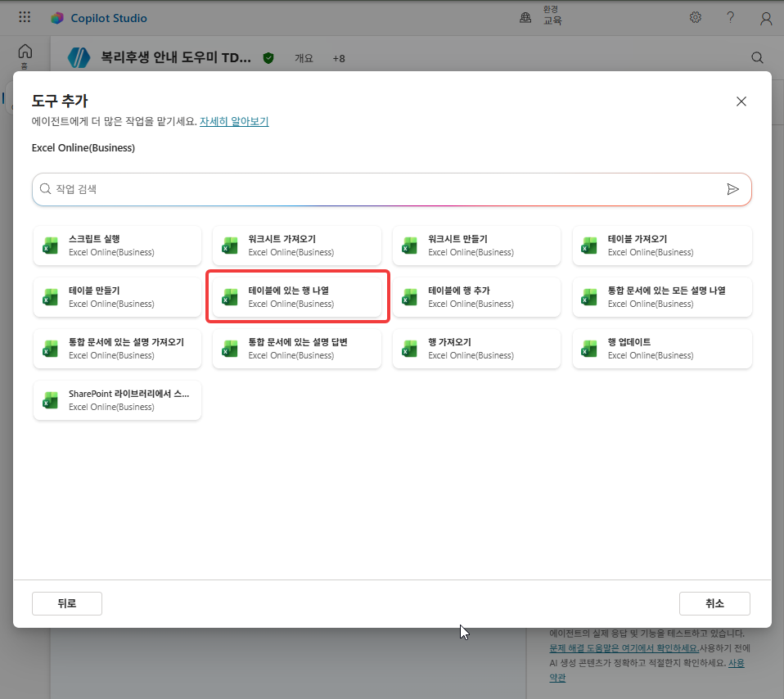The image size is (784, 699).
Task: Click Excel icon on 스크립트 실행 card
Action: coord(50,246)
